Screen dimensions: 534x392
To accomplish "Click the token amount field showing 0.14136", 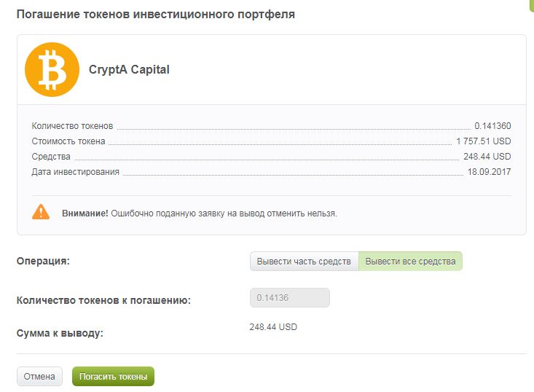I will pyautogui.click(x=290, y=298).
